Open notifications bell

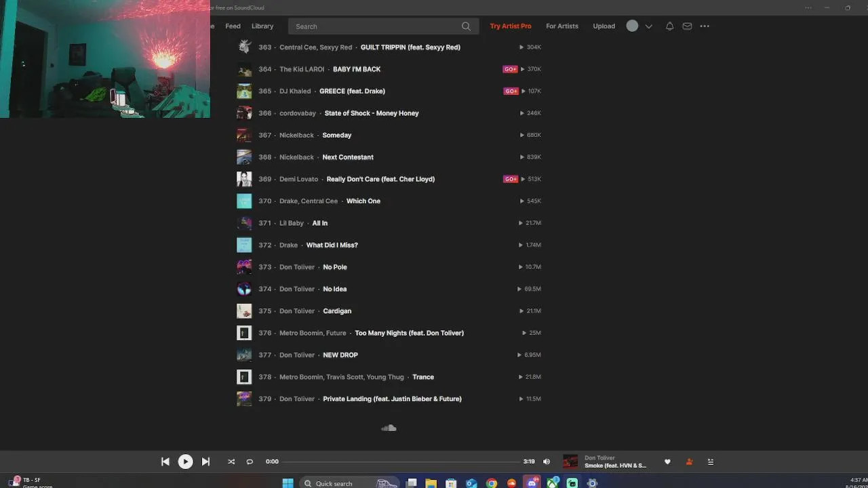669,26
